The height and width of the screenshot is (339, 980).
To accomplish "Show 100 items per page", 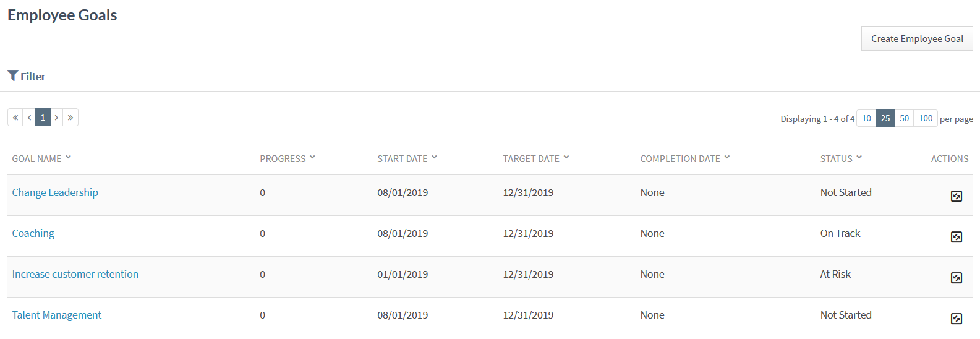I will click(926, 118).
